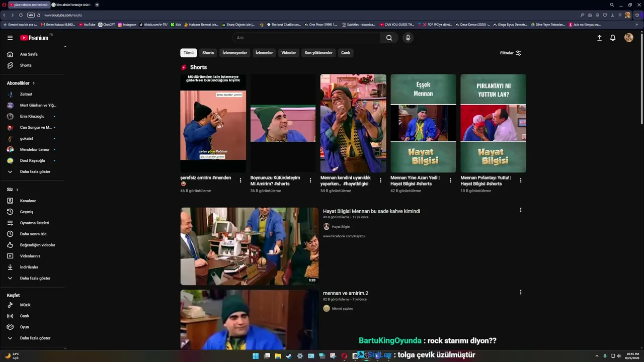
Task: Open the Opera menu logo
Action: point(5,5)
